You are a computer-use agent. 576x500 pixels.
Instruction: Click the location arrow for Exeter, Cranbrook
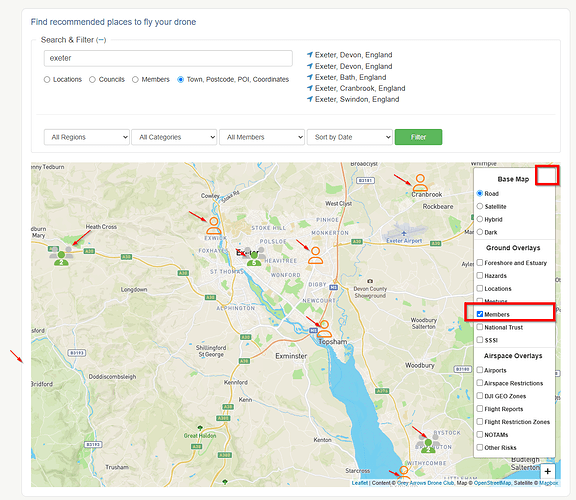pyautogui.click(x=310, y=88)
